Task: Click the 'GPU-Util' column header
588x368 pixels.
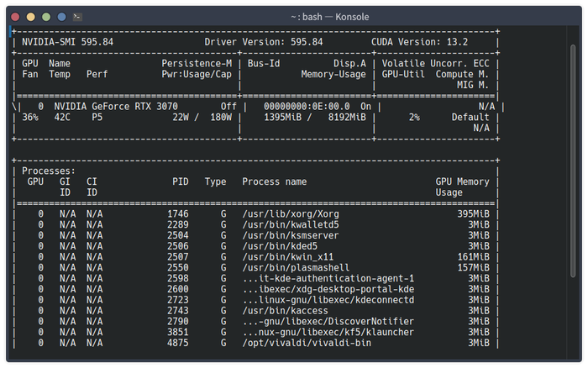Action: (403, 74)
